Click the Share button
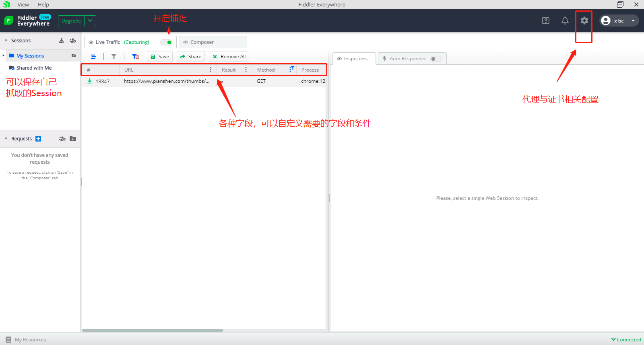644x345 pixels. coord(191,57)
